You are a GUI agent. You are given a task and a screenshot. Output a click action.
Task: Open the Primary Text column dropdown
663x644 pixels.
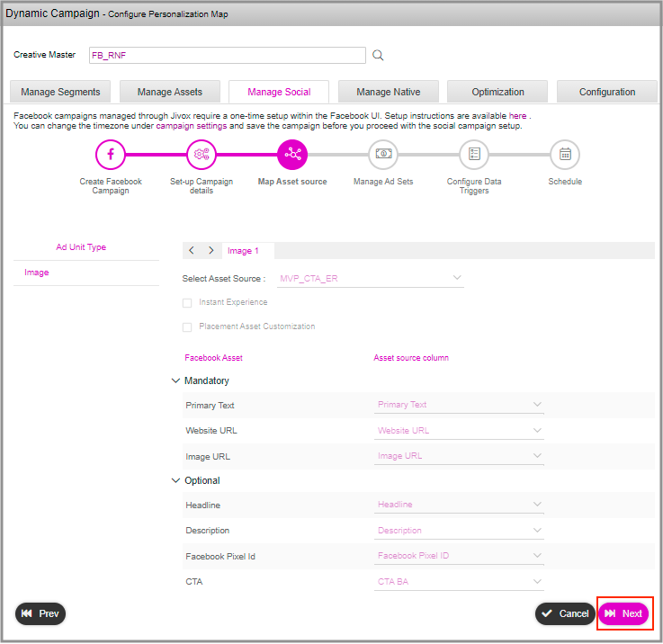coord(459,405)
